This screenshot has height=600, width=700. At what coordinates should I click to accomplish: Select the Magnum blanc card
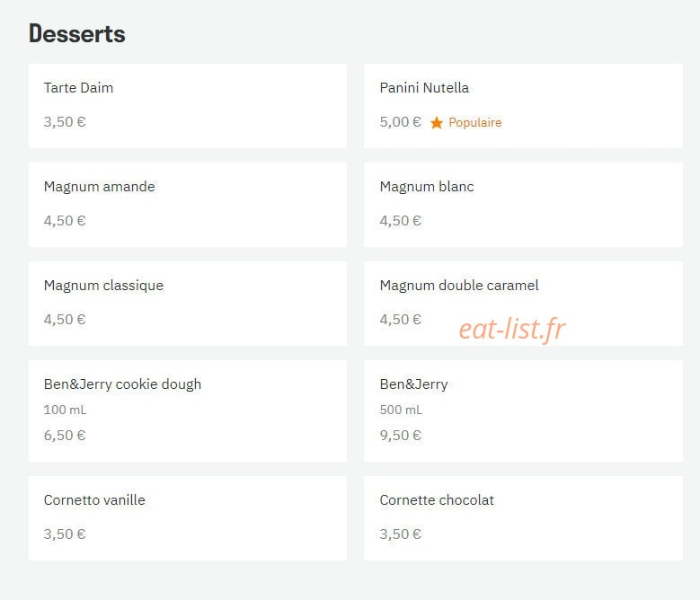(523, 205)
